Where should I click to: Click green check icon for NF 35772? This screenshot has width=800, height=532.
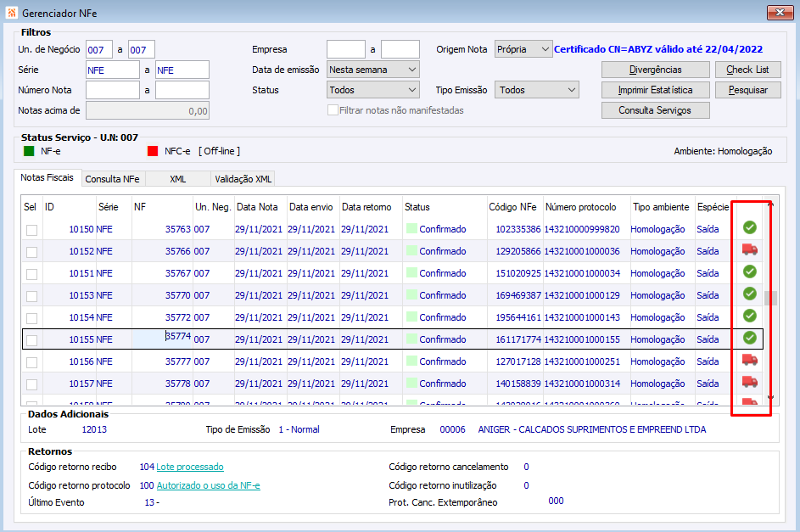749,316
